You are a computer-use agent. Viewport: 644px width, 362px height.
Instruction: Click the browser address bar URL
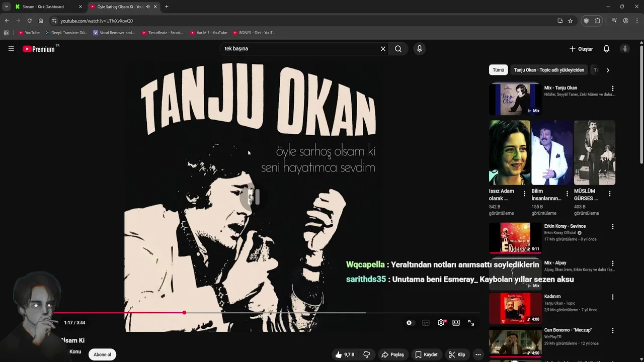coord(97,21)
